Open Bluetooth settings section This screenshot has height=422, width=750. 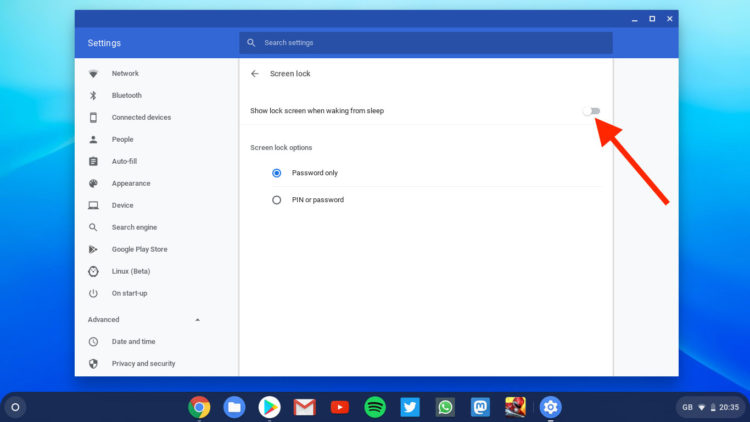pos(127,96)
